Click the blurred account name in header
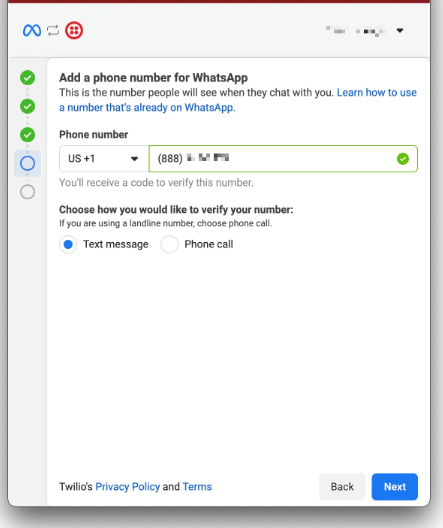The image size is (443, 528). coord(356,31)
